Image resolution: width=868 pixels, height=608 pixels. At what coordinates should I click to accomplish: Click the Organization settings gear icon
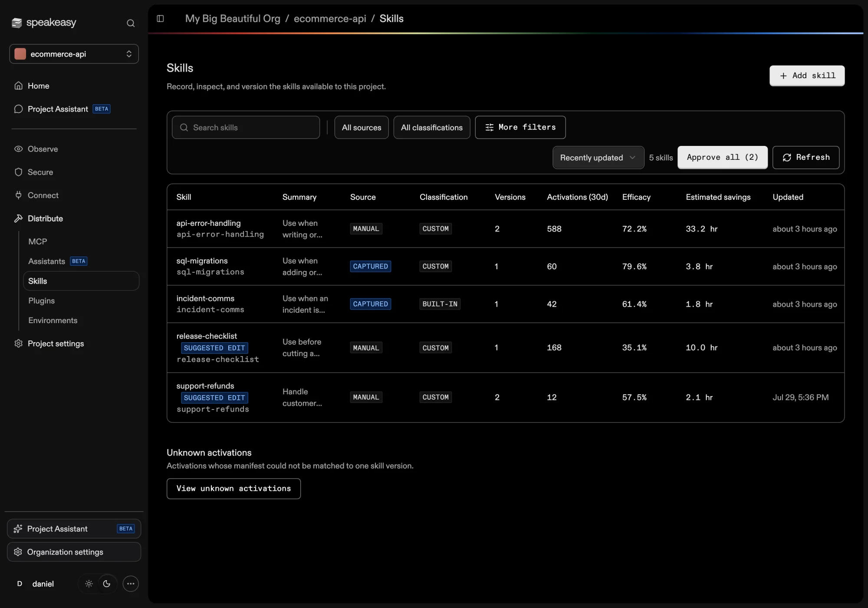[18, 552]
